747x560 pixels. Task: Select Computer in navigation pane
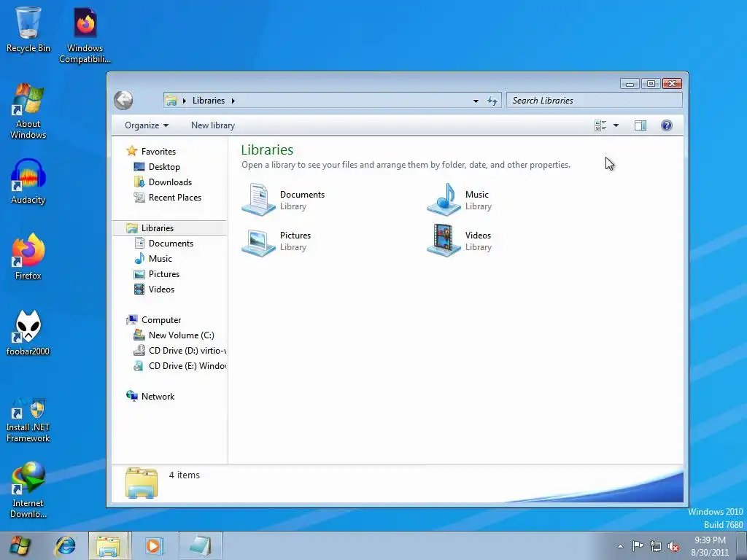pyautogui.click(x=161, y=320)
